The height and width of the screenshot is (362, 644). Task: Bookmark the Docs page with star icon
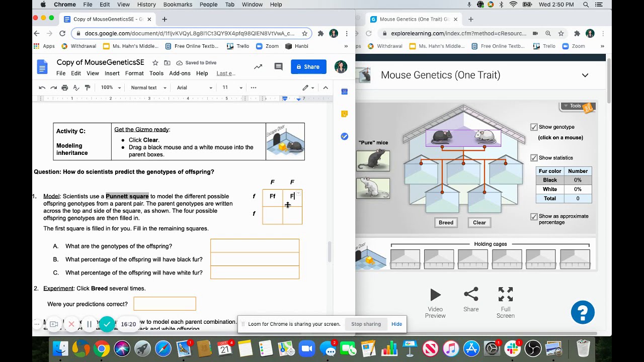click(x=304, y=34)
